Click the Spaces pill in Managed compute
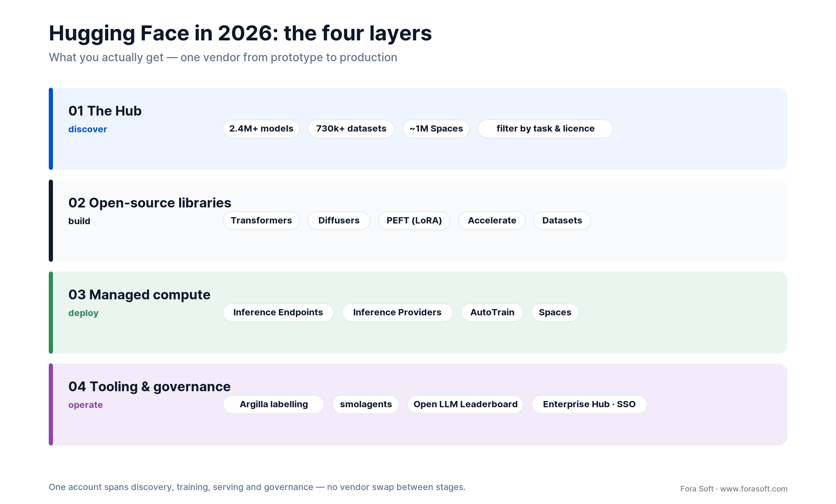Screen dimensions: 836x504 click(x=555, y=313)
